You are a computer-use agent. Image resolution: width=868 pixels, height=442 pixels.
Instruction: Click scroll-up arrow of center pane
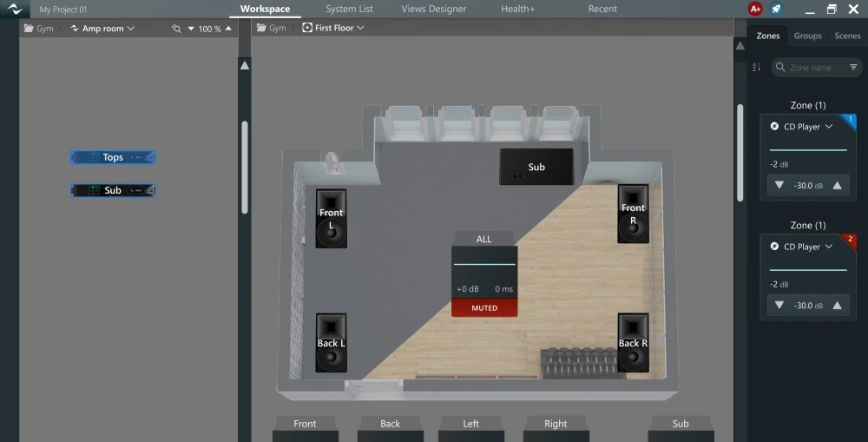click(740, 46)
